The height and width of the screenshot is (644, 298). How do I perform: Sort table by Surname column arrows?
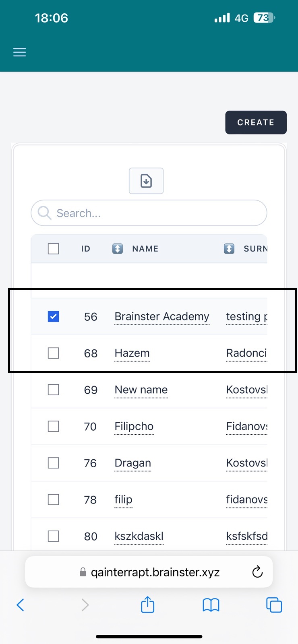[x=229, y=249]
